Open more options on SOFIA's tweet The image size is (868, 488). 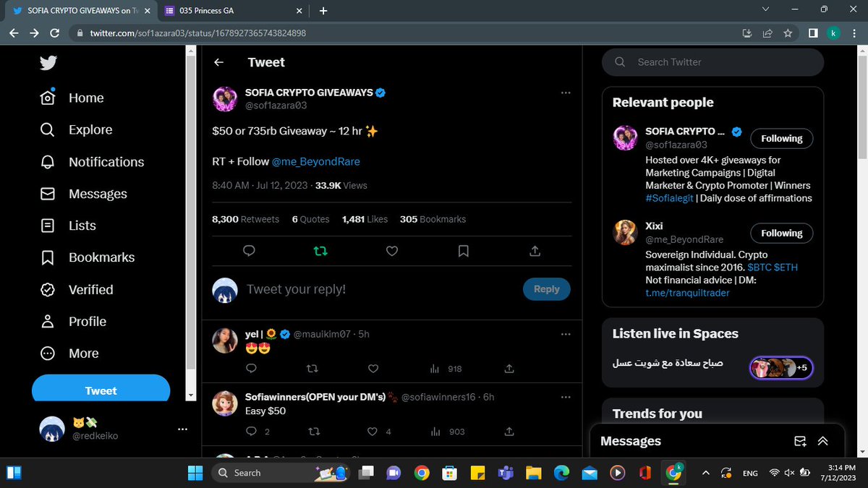pyautogui.click(x=566, y=93)
